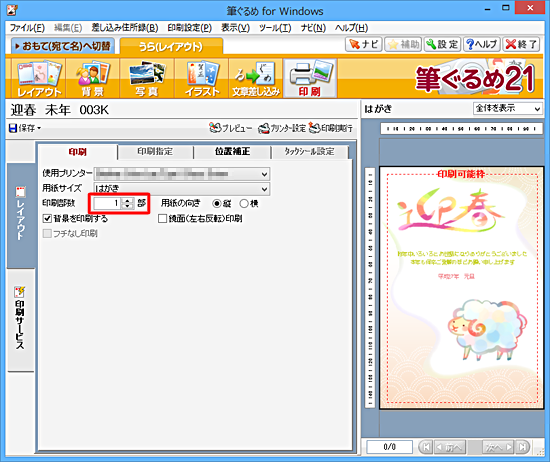Click the 終了 exit button
The height and width of the screenshot is (462, 550).
click(x=521, y=45)
